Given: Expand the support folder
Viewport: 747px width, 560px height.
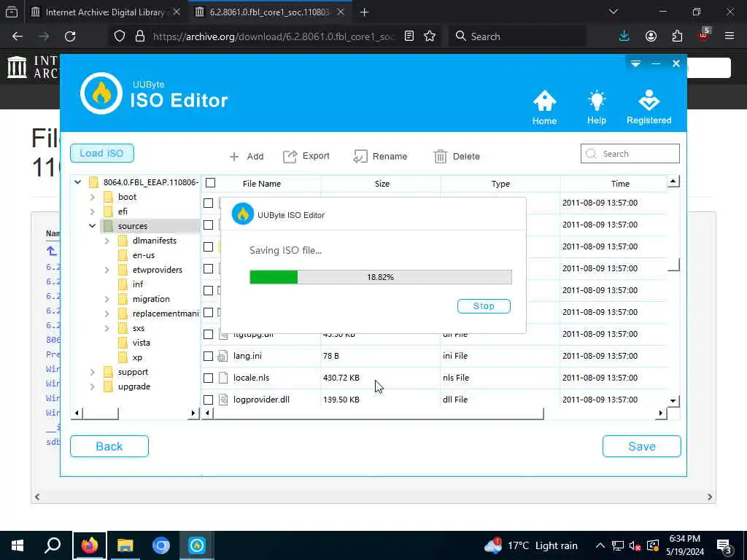Looking at the screenshot, I should point(93,372).
